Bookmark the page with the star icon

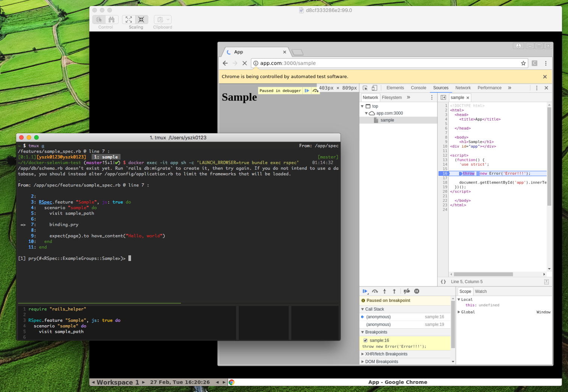pyautogui.click(x=523, y=63)
